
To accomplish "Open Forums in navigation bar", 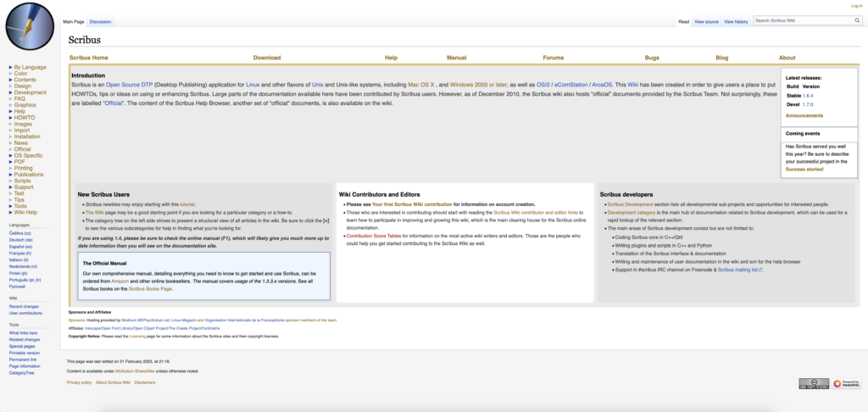I will 554,58.
